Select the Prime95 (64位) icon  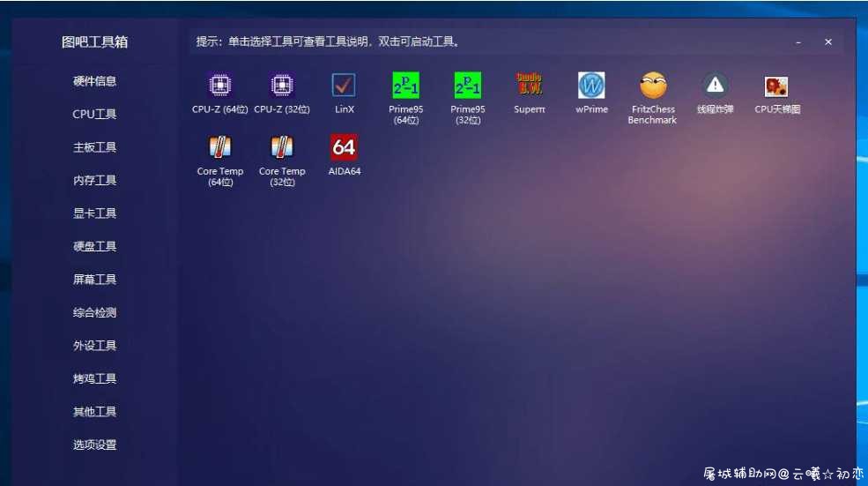tap(405, 86)
